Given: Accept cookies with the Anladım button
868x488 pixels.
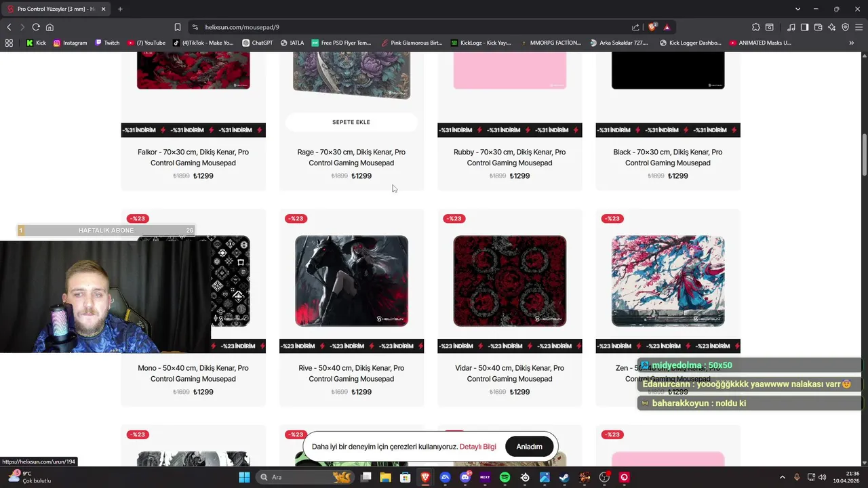Looking at the screenshot, I should (529, 447).
